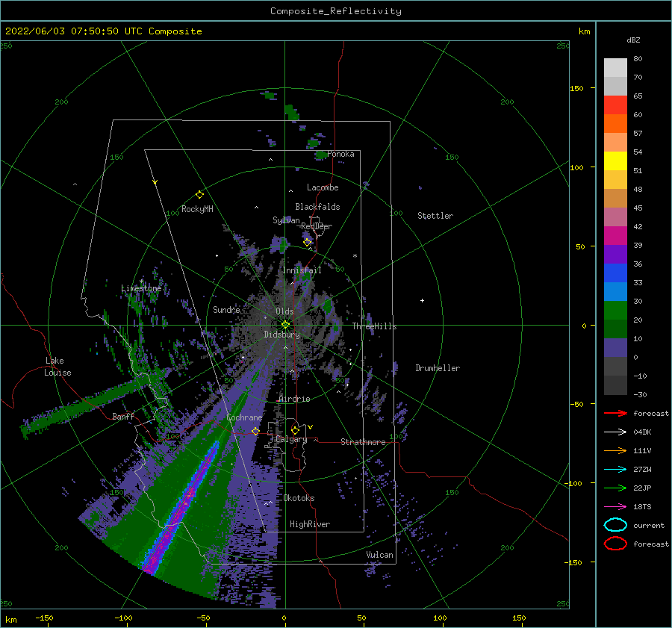Click the red forecast ellipse icon

click(615, 544)
